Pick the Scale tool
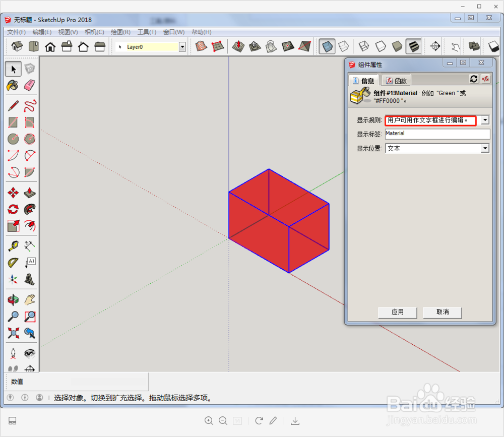This screenshot has height=437, width=504. pos(13,226)
